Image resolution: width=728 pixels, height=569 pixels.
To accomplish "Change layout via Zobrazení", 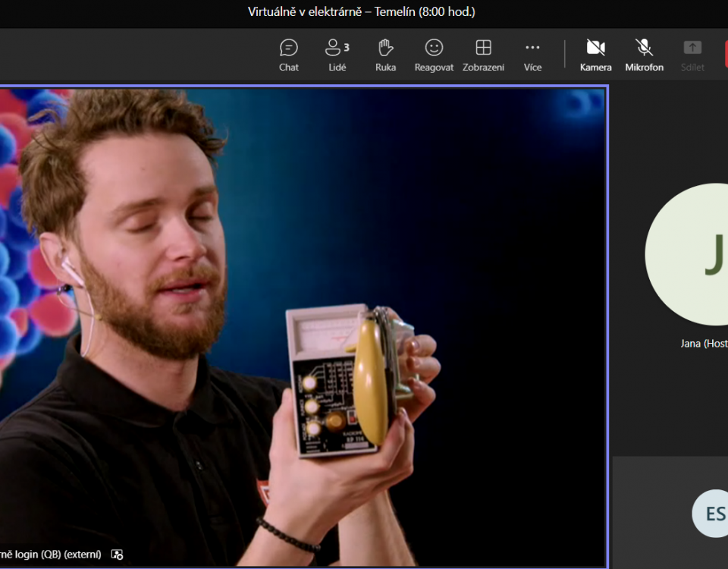I will 483,55.
